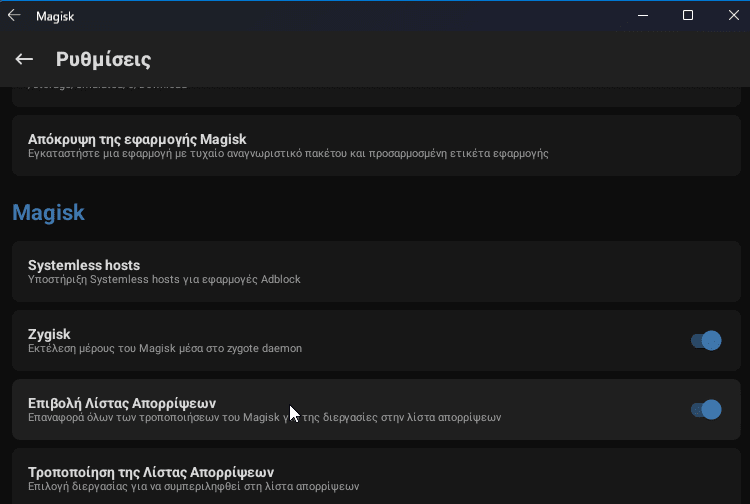This screenshot has width=750, height=504.
Task: Disable the Zygisk switch
Action: [x=706, y=340]
